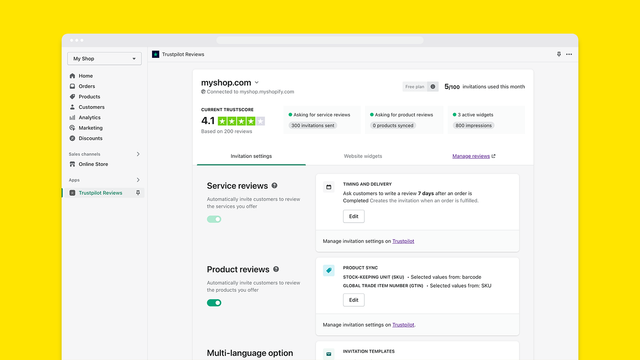Click the Online Store shop icon
640x360 pixels.
72,164
